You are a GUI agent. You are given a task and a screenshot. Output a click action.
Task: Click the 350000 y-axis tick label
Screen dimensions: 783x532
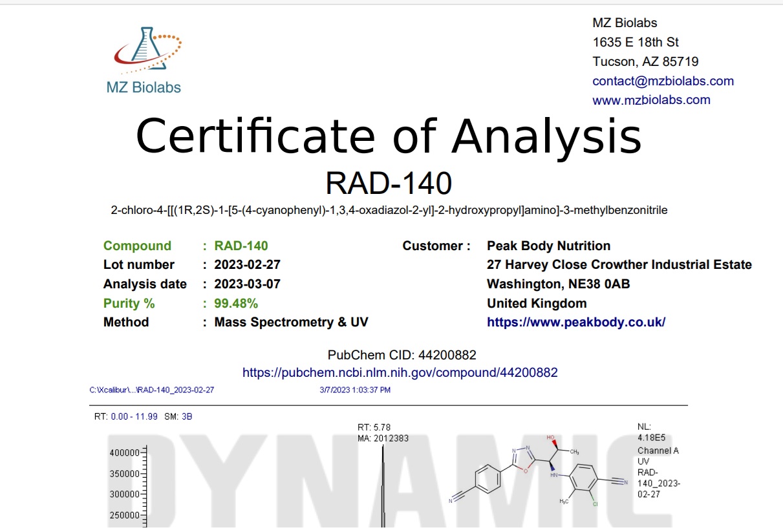pyautogui.click(x=125, y=474)
